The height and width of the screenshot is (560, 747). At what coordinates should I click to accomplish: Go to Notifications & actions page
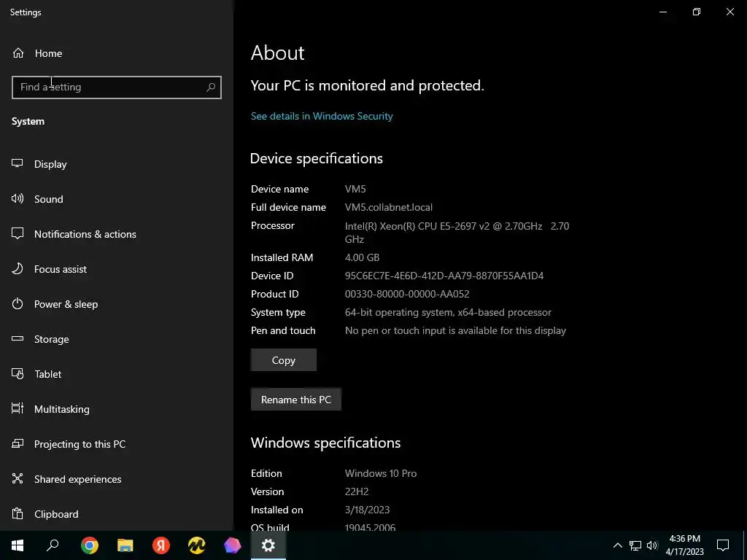tap(117, 234)
